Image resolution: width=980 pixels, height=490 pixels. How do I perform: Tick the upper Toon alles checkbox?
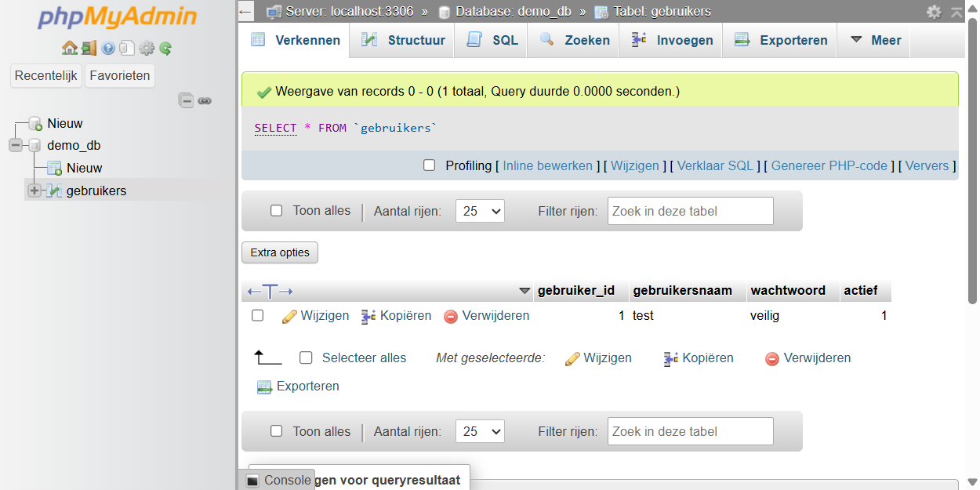click(x=276, y=210)
